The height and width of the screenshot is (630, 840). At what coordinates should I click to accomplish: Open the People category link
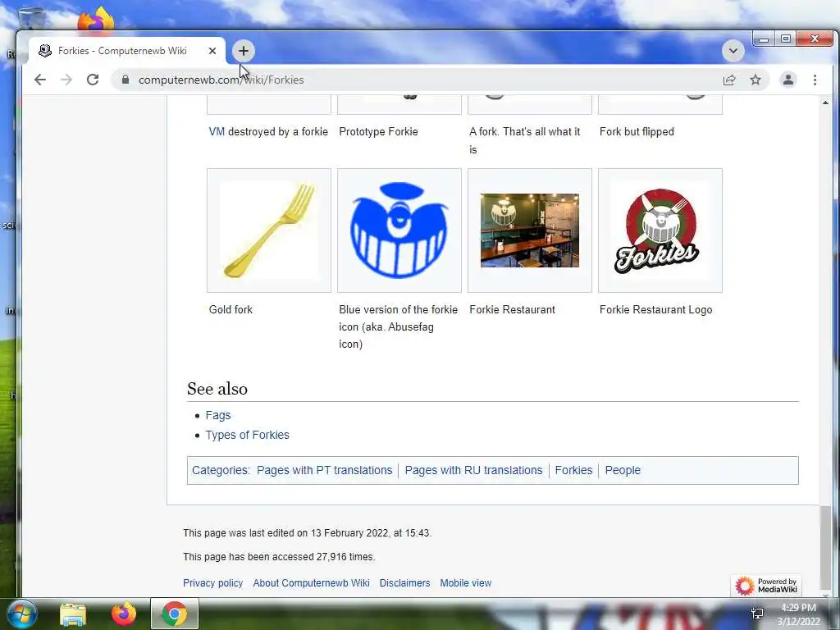623,470
